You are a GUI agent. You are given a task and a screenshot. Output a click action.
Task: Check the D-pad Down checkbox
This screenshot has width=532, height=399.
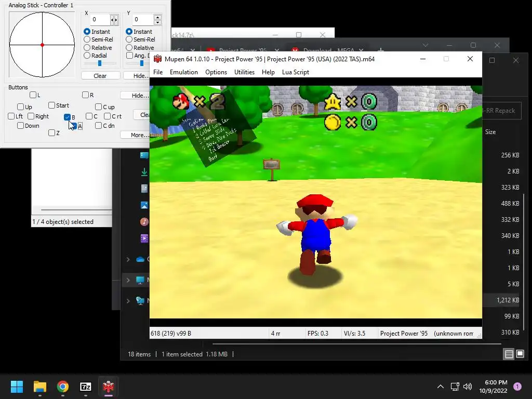pos(20,126)
